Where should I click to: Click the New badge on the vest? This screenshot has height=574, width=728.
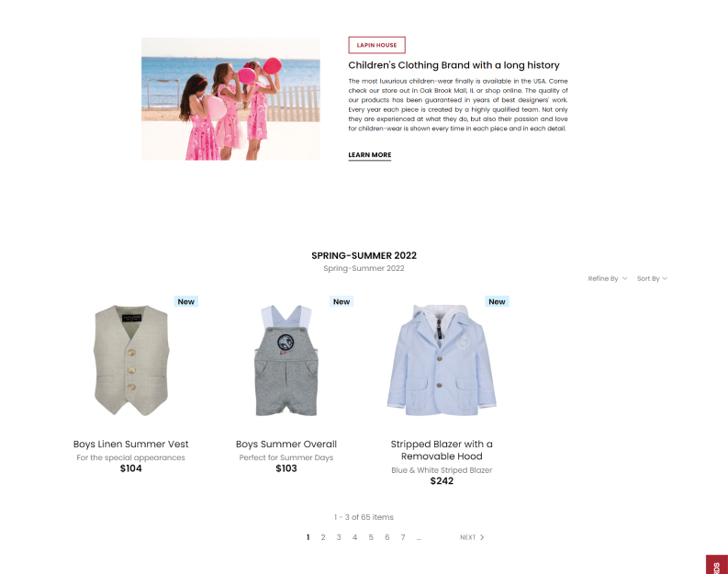tap(186, 301)
